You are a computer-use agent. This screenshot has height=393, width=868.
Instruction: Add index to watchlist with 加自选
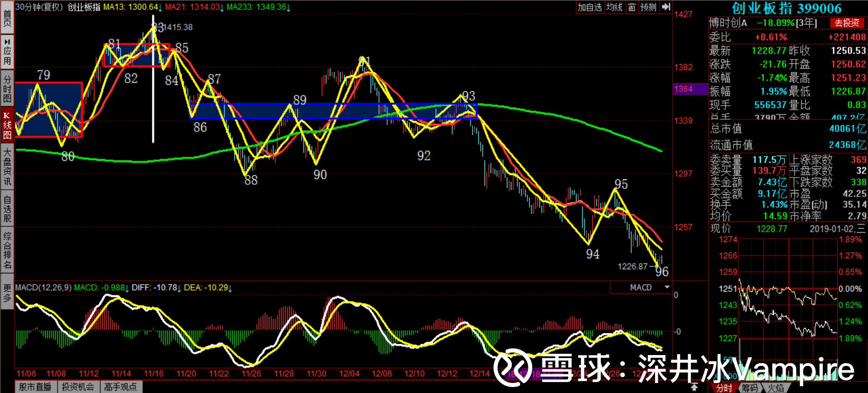[590, 7]
